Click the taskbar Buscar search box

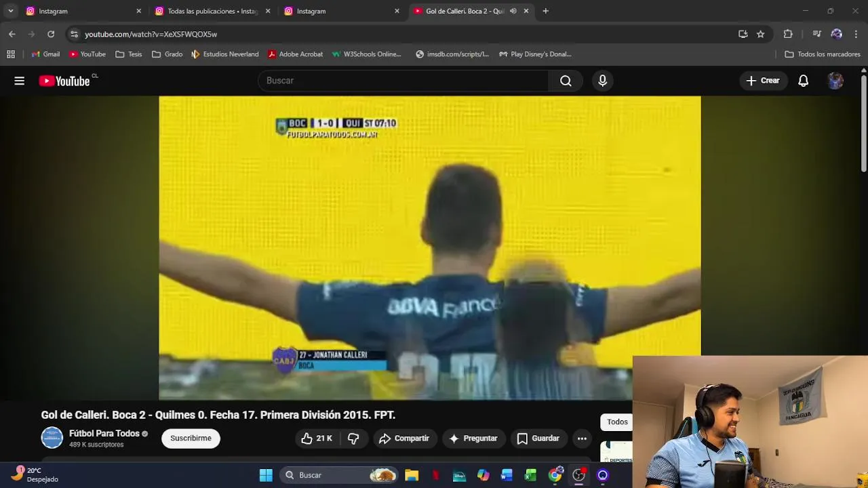click(339, 475)
